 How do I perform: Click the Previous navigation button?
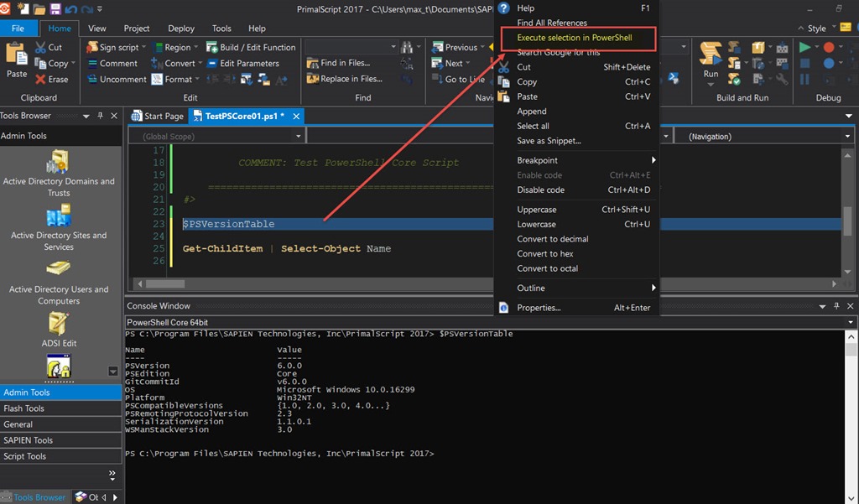[455, 48]
